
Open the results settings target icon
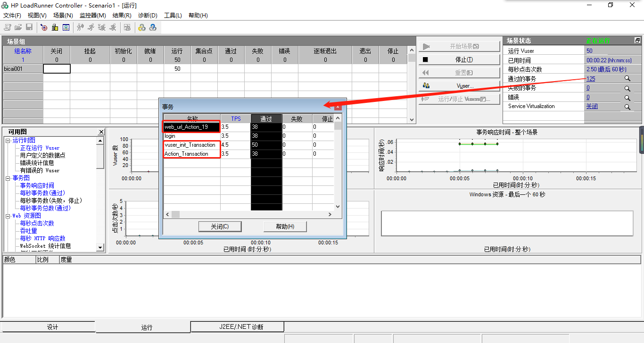(x=44, y=27)
